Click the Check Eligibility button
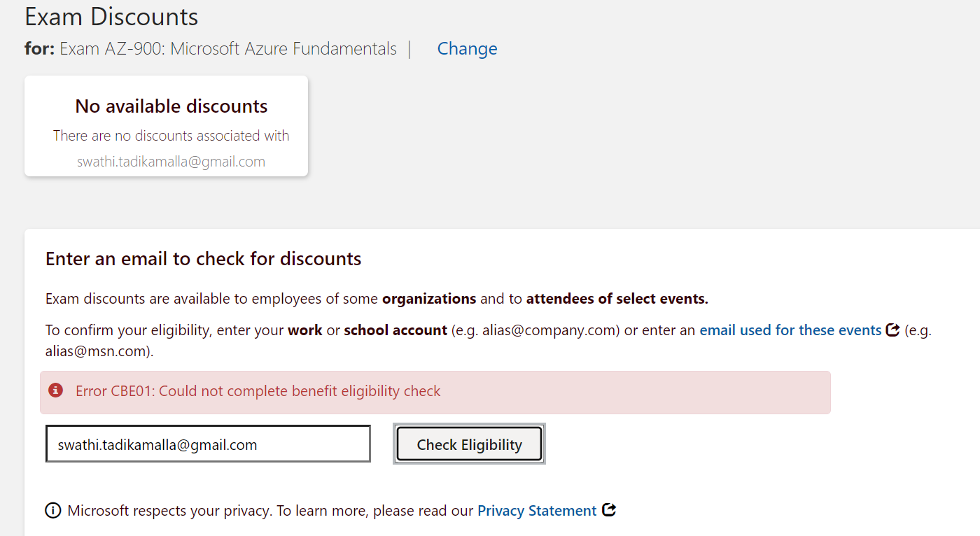Screen dimensions: 980x536 (x=469, y=444)
